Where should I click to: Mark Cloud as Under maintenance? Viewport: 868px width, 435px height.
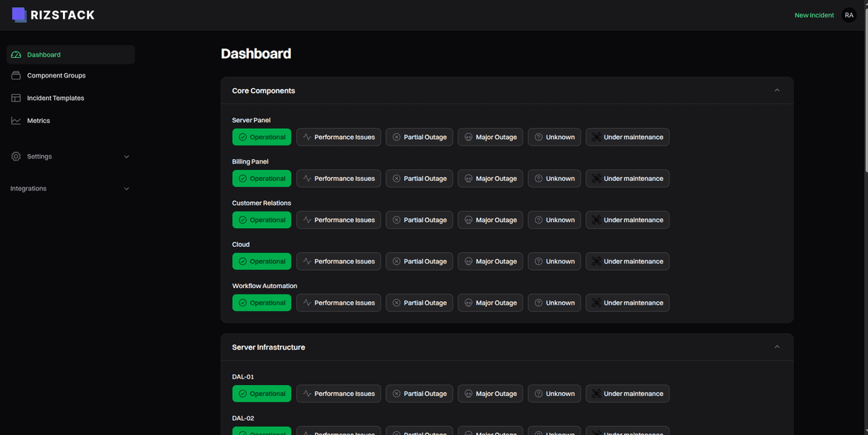click(627, 261)
